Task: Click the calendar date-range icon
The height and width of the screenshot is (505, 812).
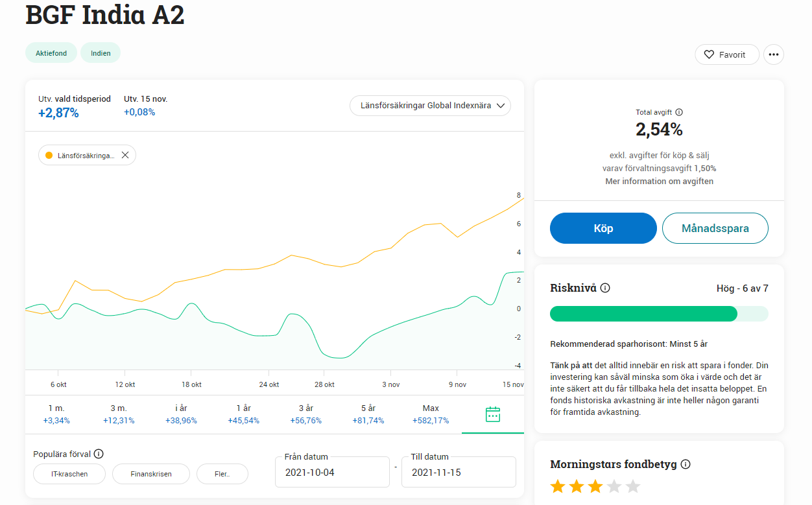Action: point(493,414)
